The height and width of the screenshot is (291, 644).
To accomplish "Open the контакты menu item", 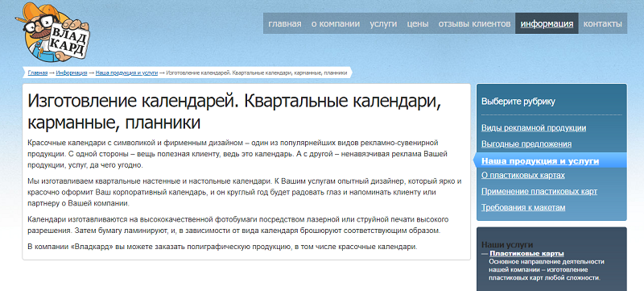I will click(x=602, y=24).
